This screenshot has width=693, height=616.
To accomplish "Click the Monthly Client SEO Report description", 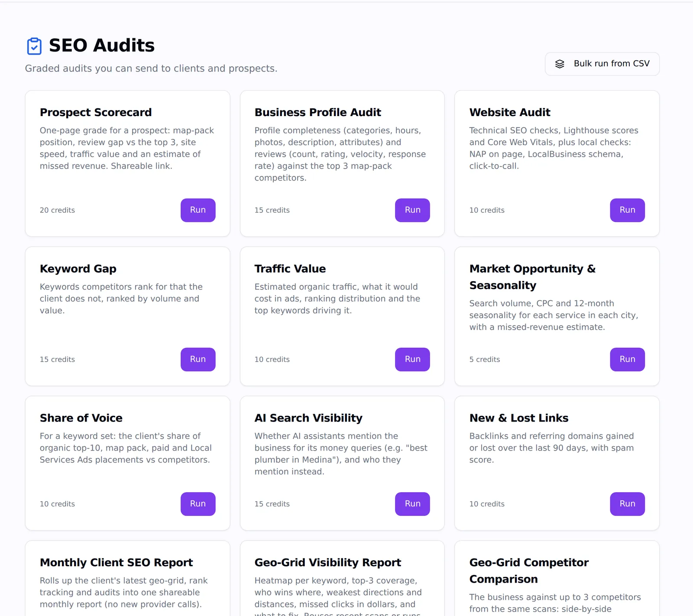I will click(x=124, y=592).
